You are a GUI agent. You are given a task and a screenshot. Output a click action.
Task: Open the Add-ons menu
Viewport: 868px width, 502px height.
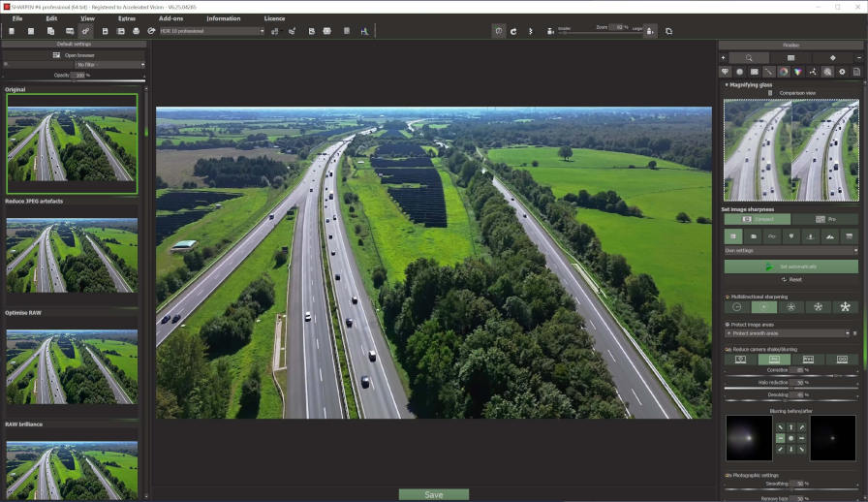click(x=170, y=18)
